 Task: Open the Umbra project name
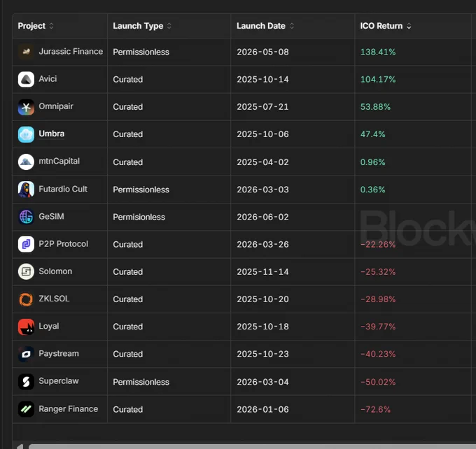click(x=52, y=134)
